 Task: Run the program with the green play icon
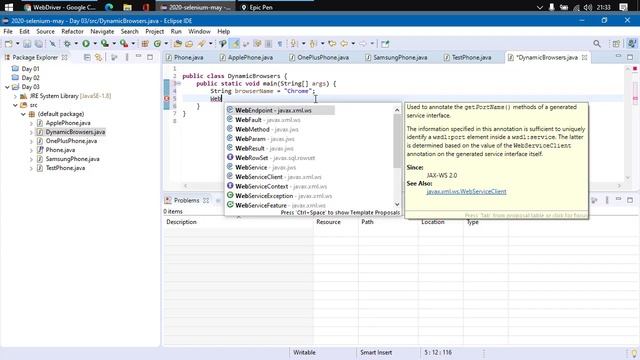coord(86,44)
